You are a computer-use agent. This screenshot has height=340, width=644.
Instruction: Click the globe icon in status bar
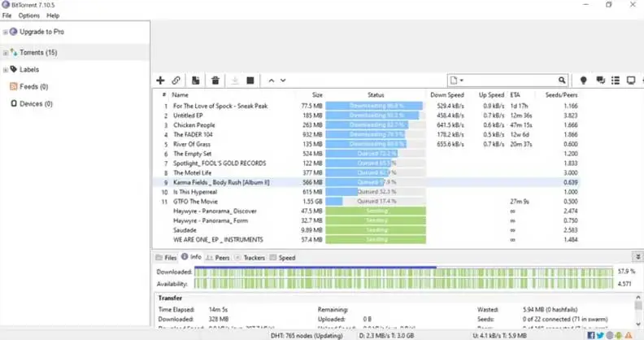[x=610, y=335]
